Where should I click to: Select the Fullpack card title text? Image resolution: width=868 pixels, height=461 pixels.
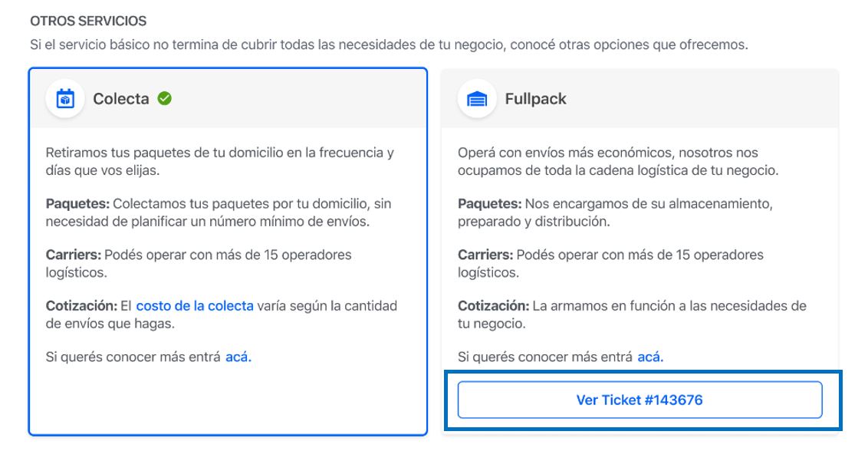pos(535,99)
